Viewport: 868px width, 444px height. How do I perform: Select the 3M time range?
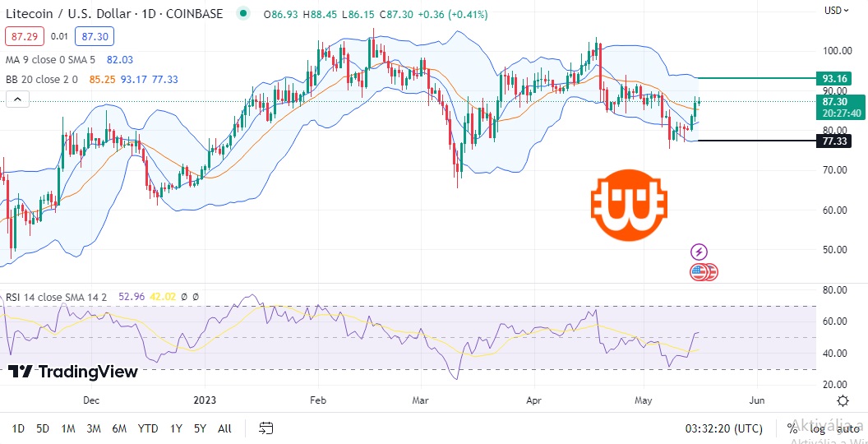click(94, 428)
